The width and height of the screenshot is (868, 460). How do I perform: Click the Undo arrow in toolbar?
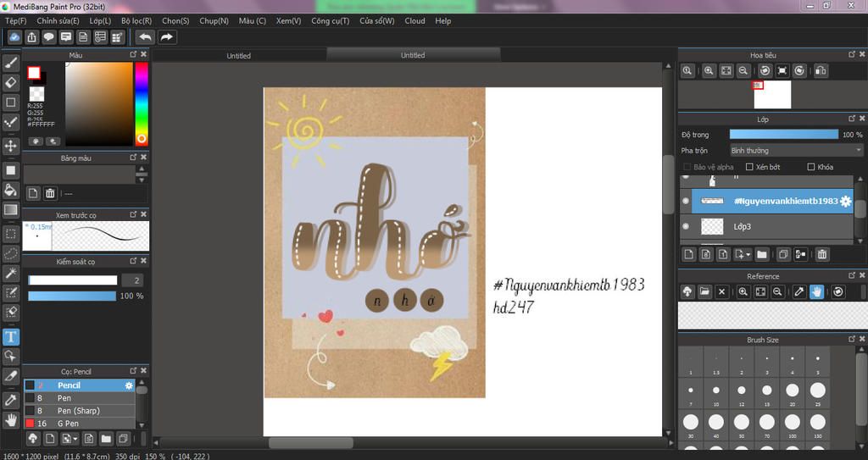pos(145,37)
